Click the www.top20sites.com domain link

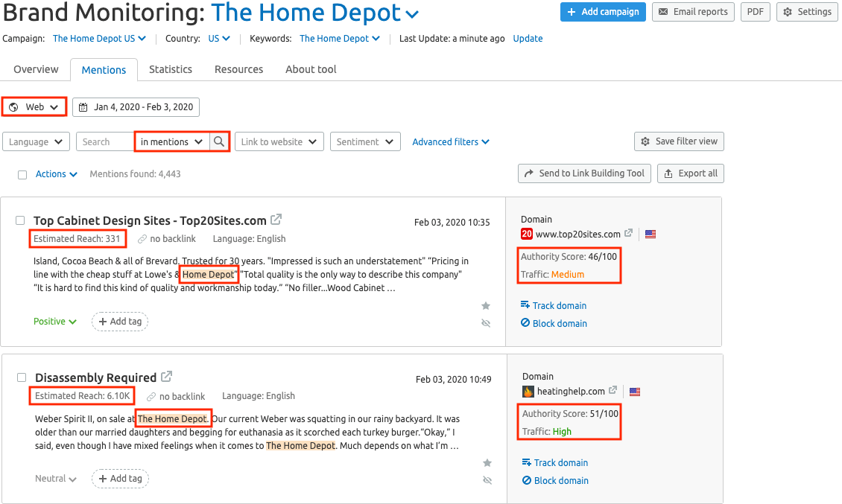pos(577,234)
